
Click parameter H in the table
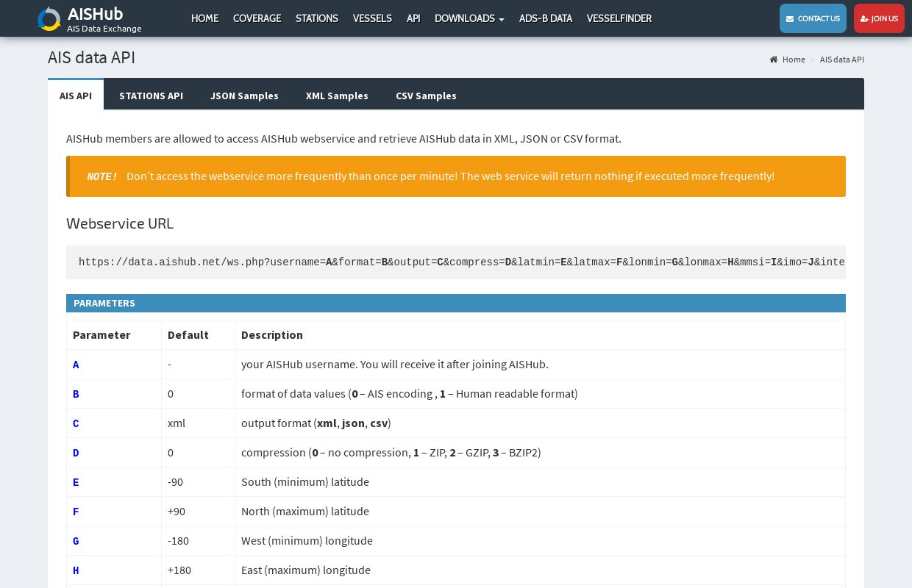76,570
